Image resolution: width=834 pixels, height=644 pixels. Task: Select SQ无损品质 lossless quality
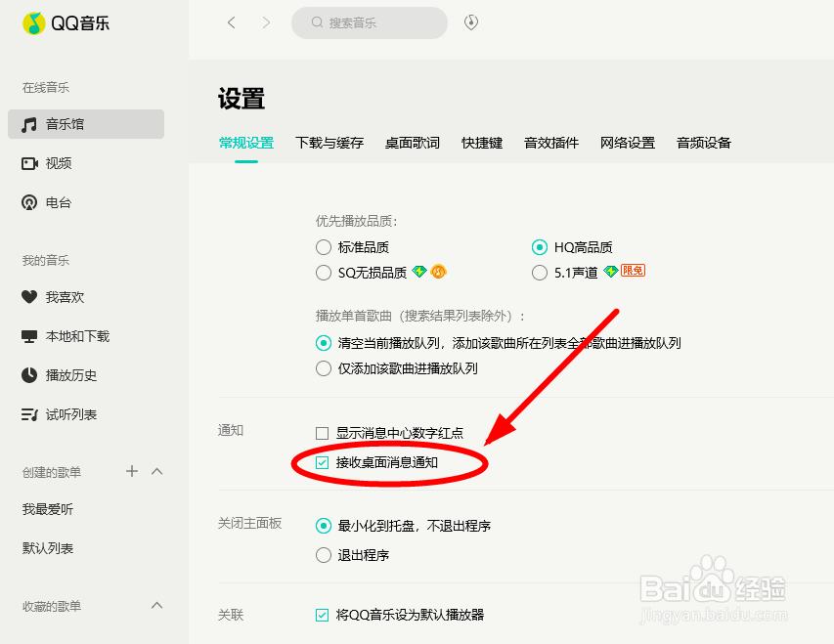[x=323, y=273]
